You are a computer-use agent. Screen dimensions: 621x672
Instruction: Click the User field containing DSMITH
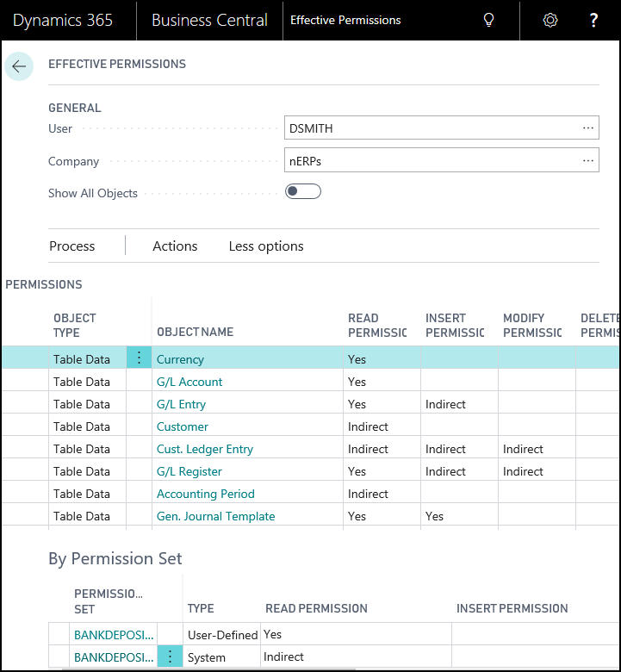click(442, 128)
